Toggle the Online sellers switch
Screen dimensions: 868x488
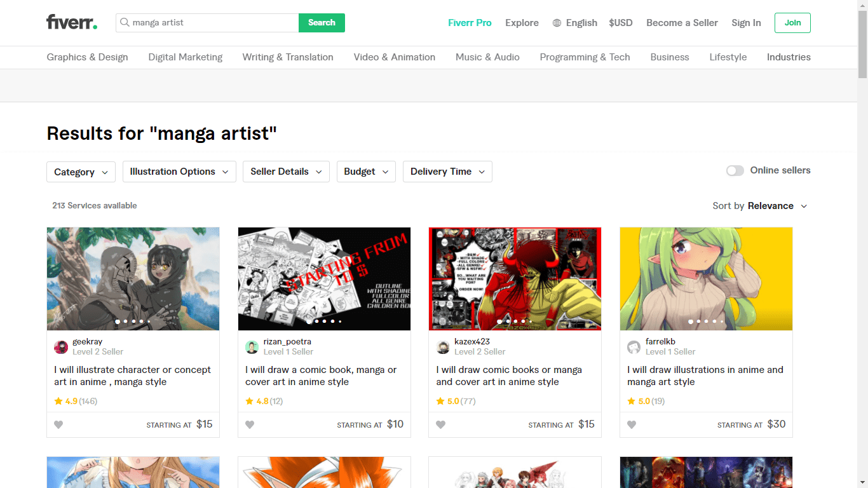tap(735, 170)
